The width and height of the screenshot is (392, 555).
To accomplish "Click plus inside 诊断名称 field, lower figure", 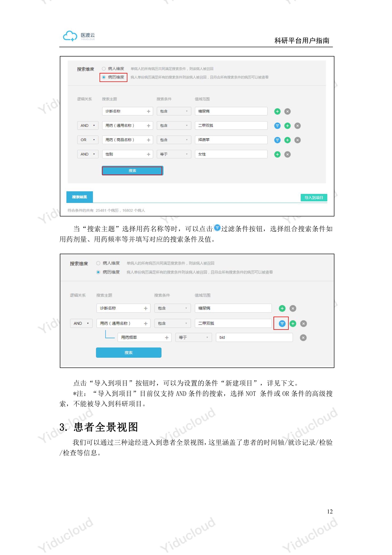I will [145, 308].
